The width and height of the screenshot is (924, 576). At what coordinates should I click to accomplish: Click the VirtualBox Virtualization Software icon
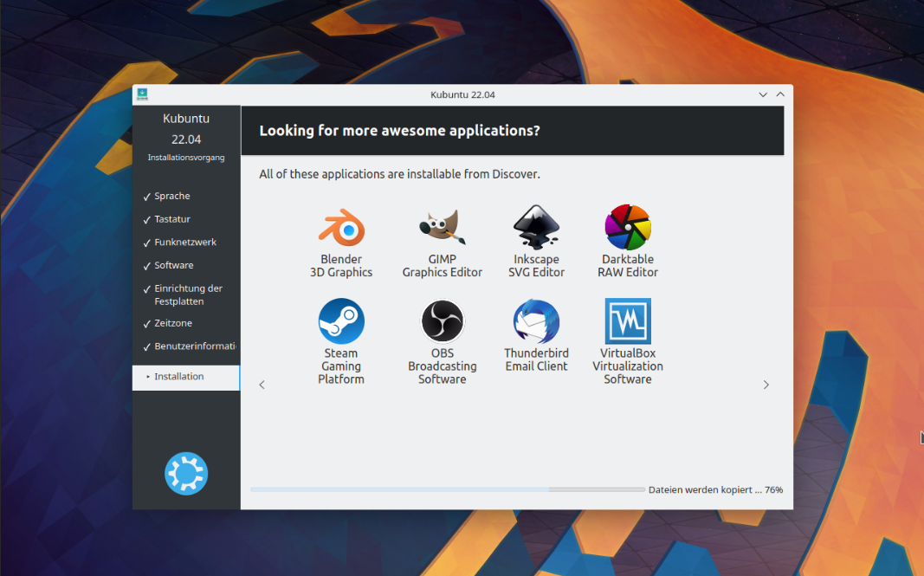(627, 320)
